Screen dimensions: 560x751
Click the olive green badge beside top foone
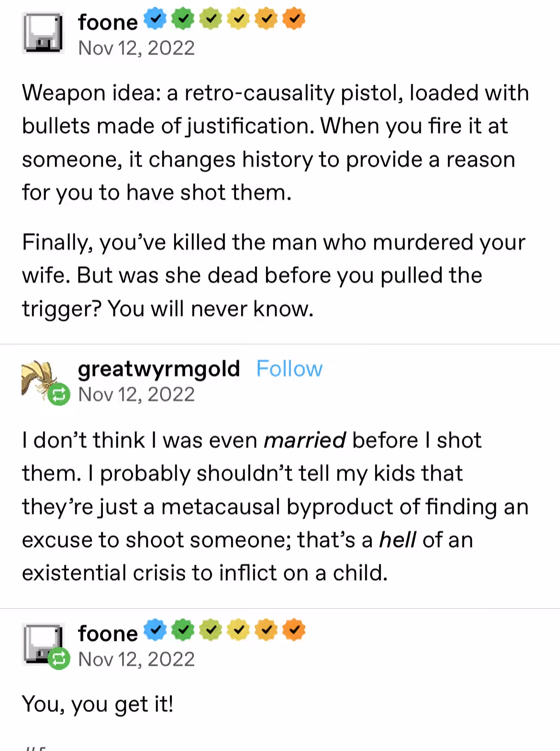coord(211,19)
